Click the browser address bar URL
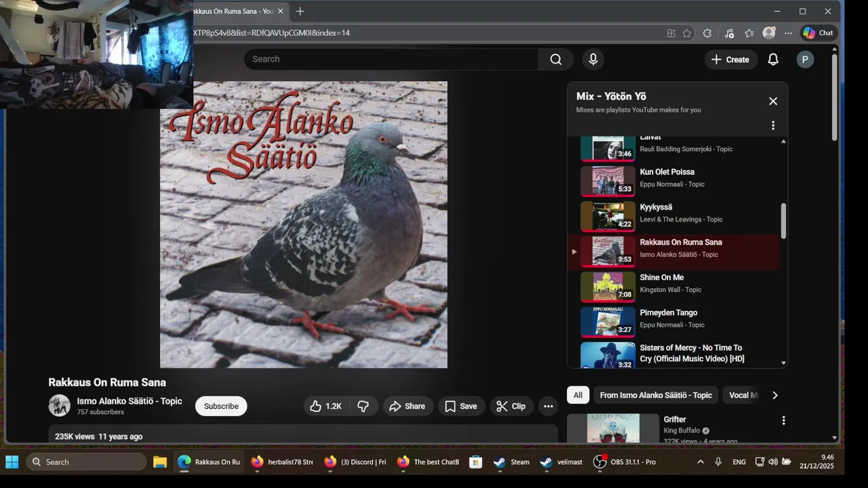The image size is (868, 488). click(271, 33)
